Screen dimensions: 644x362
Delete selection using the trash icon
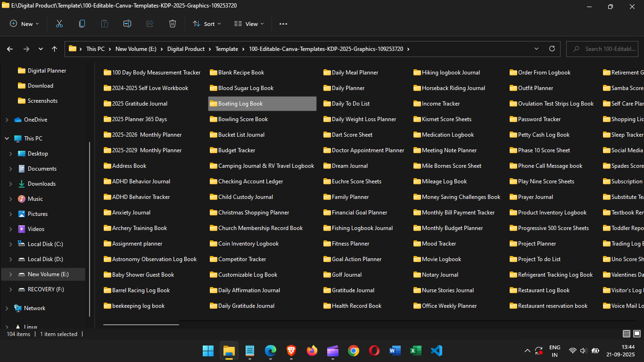click(x=173, y=24)
